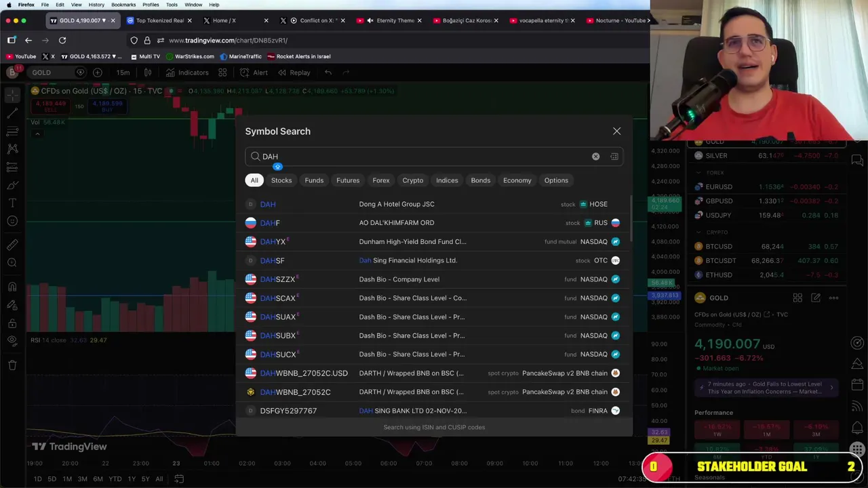Open the candlestick chart type selector
868x488 pixels.
tap(148, 73)
